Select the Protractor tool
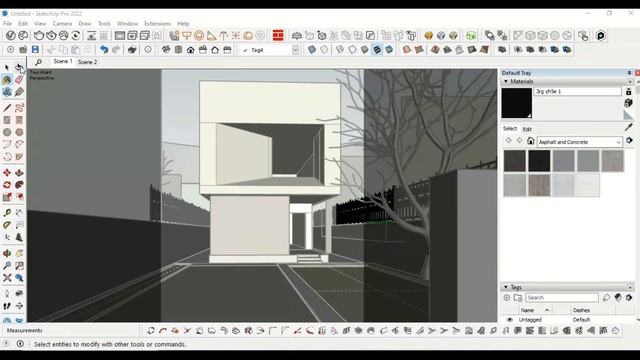Screen dimensions: 640x360 pyautogui.click(x=7, y=225)
